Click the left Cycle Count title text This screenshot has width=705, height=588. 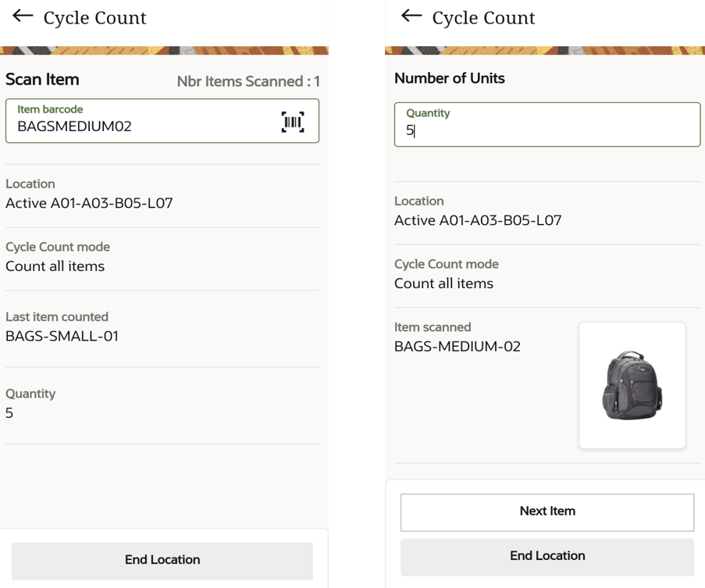click(95, 18)
